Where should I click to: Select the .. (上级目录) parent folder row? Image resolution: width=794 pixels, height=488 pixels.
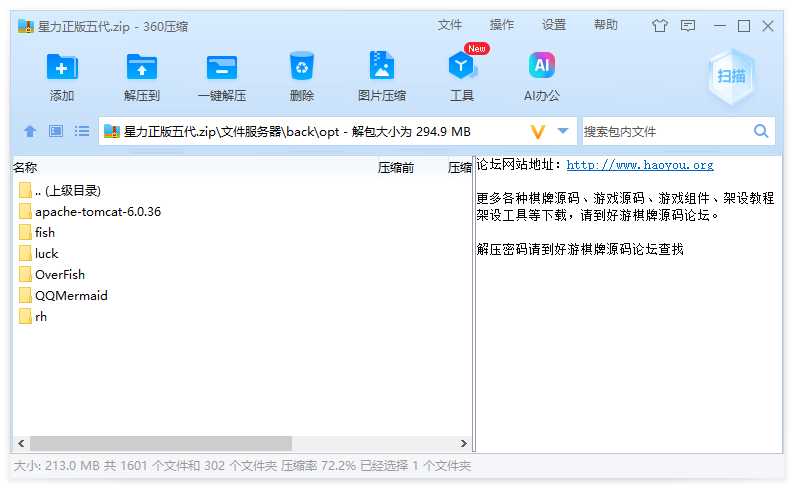point(242,190)
